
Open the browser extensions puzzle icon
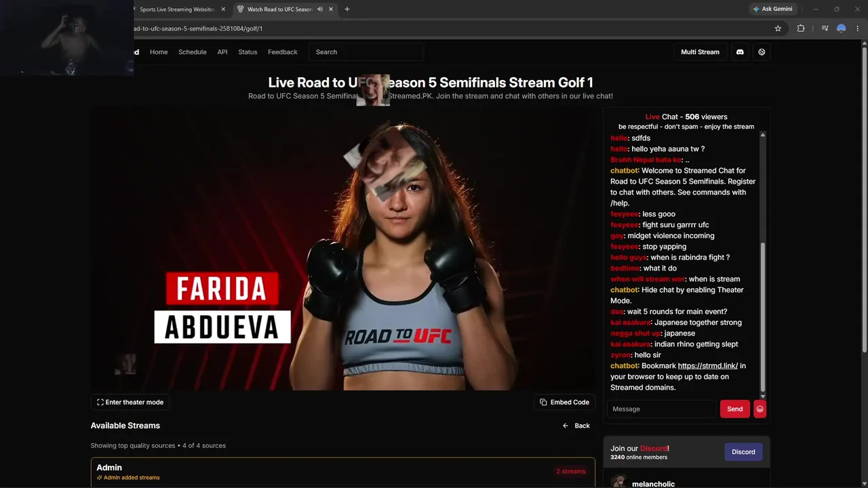[801, 28]
